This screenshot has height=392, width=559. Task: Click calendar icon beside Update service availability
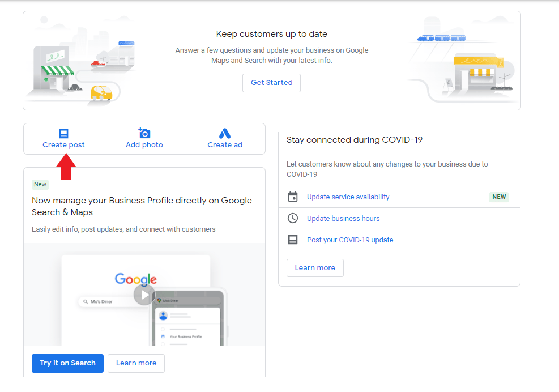point(293,197)
